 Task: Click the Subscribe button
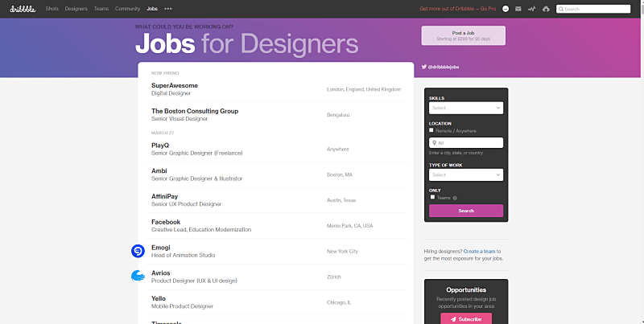click(466, 318)
